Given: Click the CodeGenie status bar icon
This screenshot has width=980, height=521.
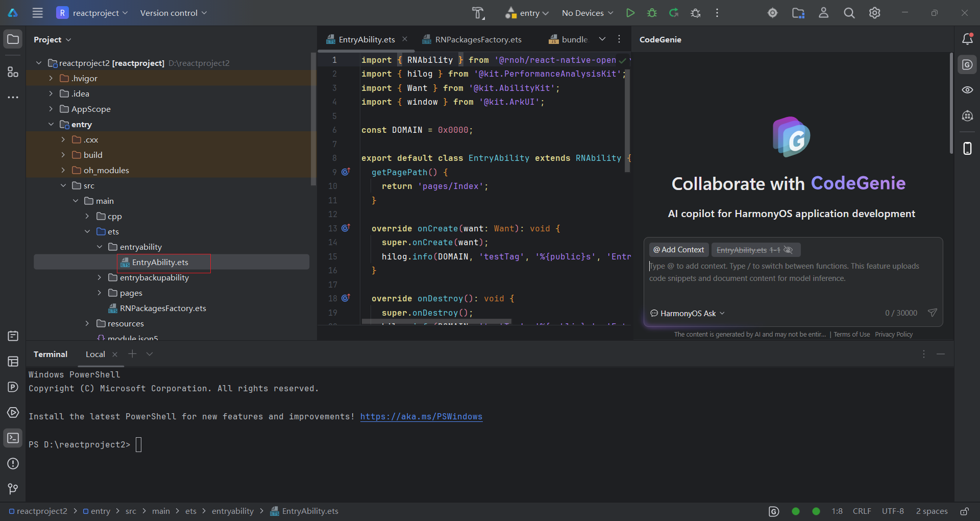Looking at the screenshot, I should tap(774, 511).
